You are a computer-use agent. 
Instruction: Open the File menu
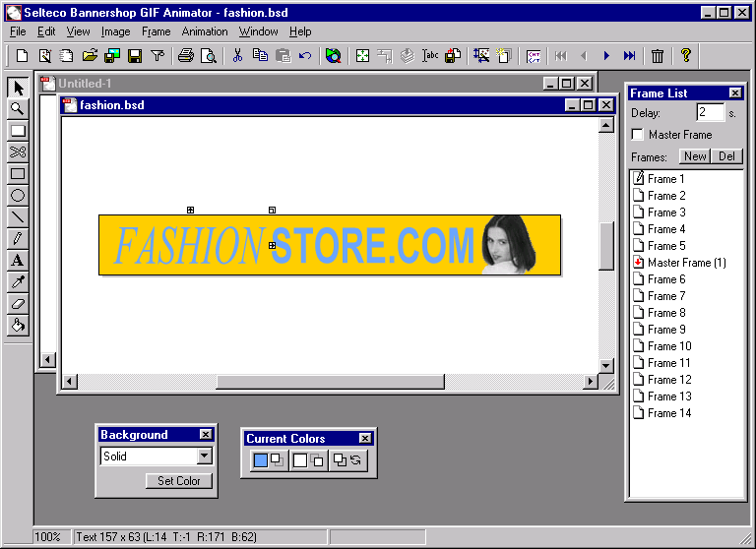click(x=18, y=31)
